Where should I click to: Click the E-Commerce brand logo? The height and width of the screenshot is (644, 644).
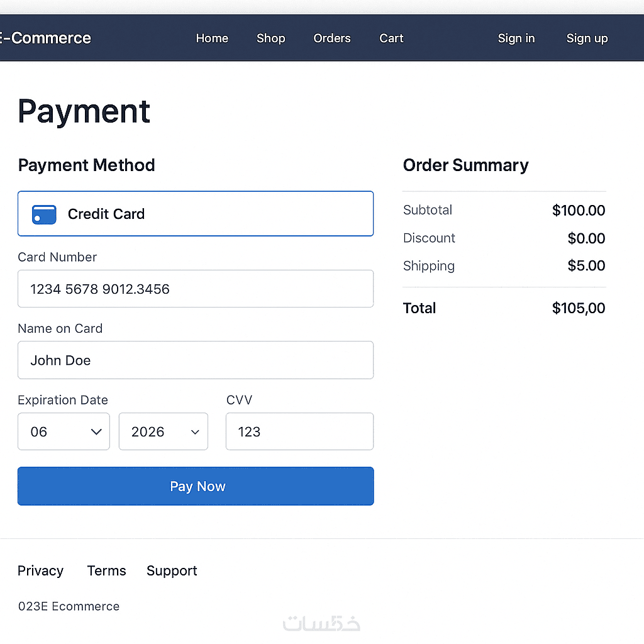[x=45, y=38]
